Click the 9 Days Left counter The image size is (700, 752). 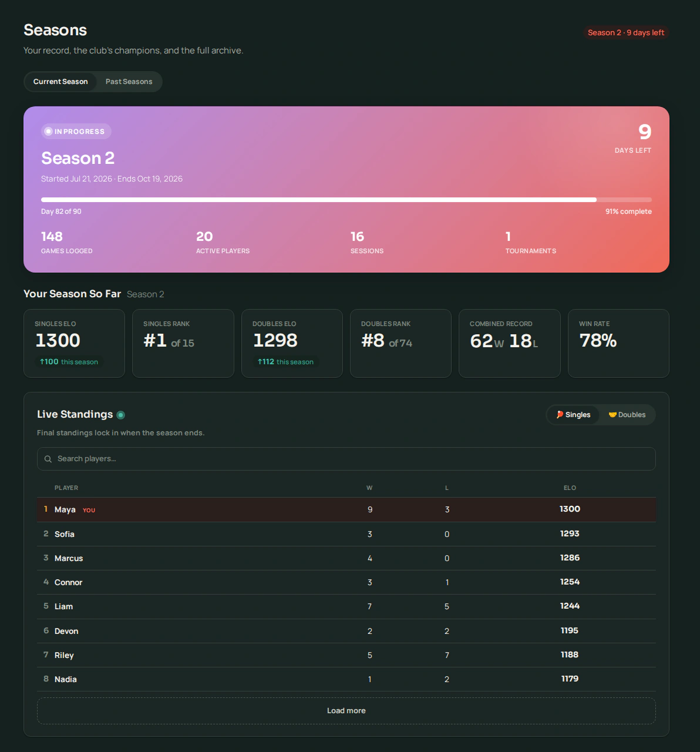coord(633,138)
